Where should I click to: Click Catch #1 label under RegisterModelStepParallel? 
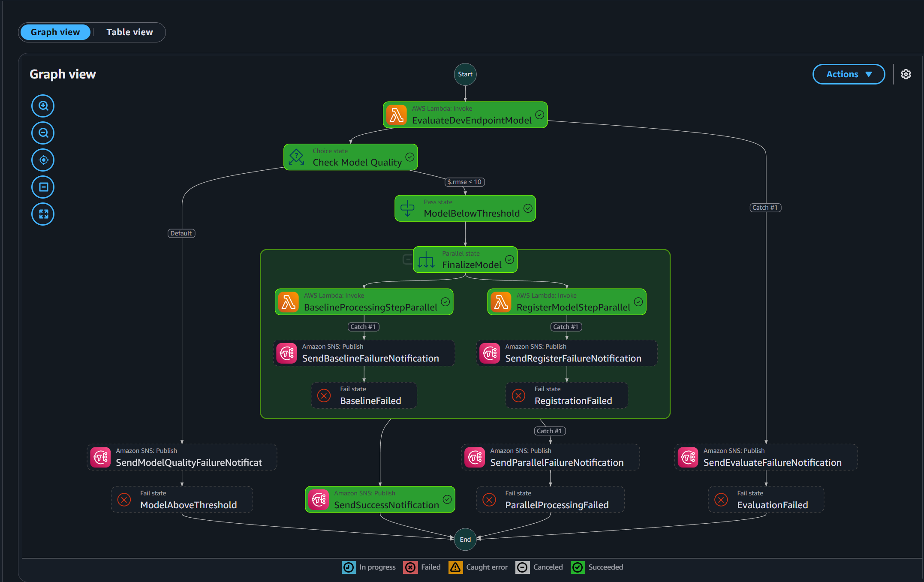tap(566, 327)
